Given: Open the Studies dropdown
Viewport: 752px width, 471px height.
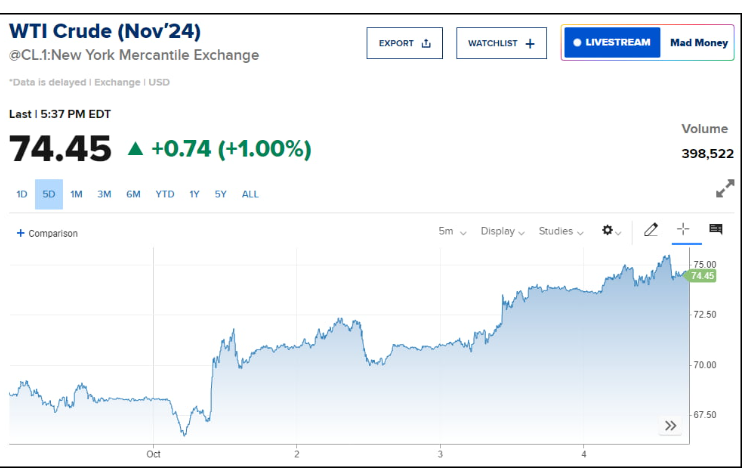Looking at the screenshot, I should [x=561, y=231].
